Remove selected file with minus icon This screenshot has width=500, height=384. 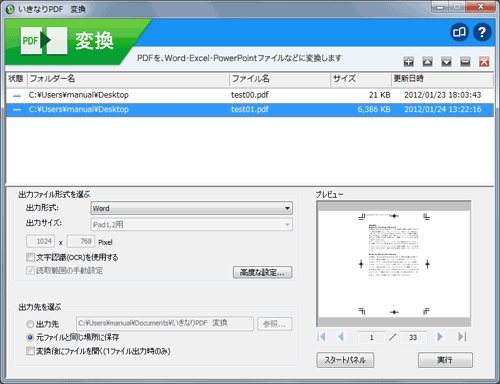[465, 62]
